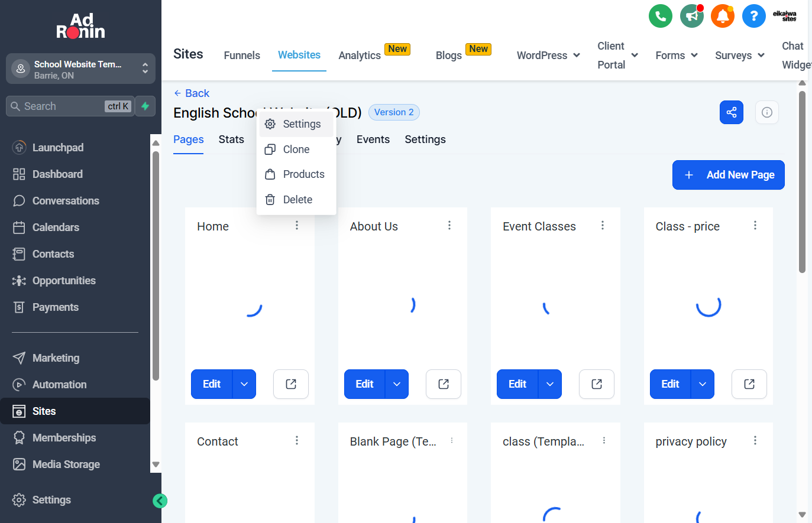Click the blue share funnel icon
Screen dimensions: 812x523
(732, 112)
